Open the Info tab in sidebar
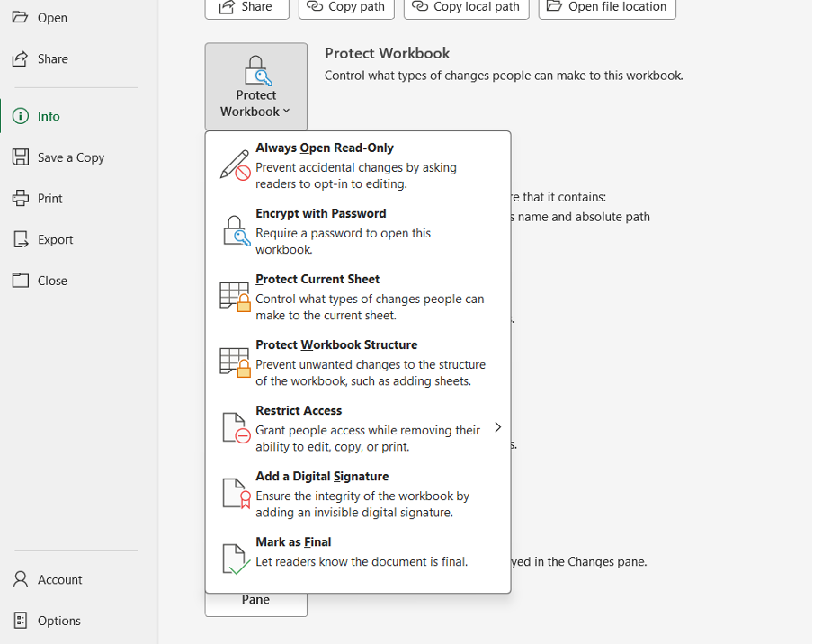The width and height of the screenshot is (813, 644). [49, 116]
